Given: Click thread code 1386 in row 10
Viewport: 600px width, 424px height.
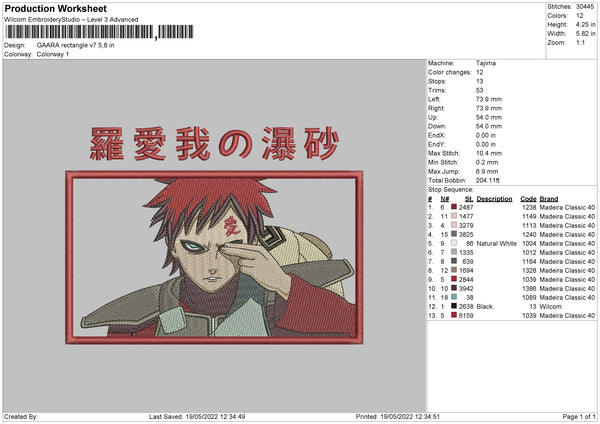Looking at the screenshot, I should [x=529, y=289].
